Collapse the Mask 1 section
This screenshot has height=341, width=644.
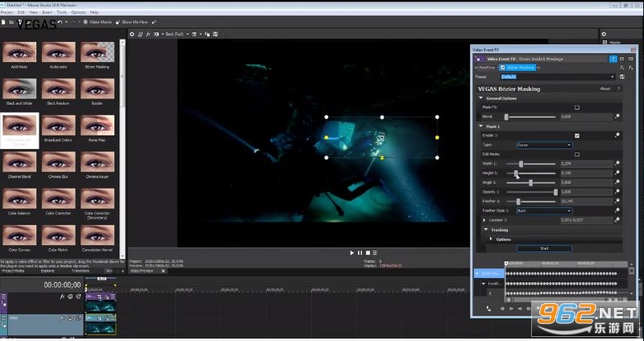481,127
